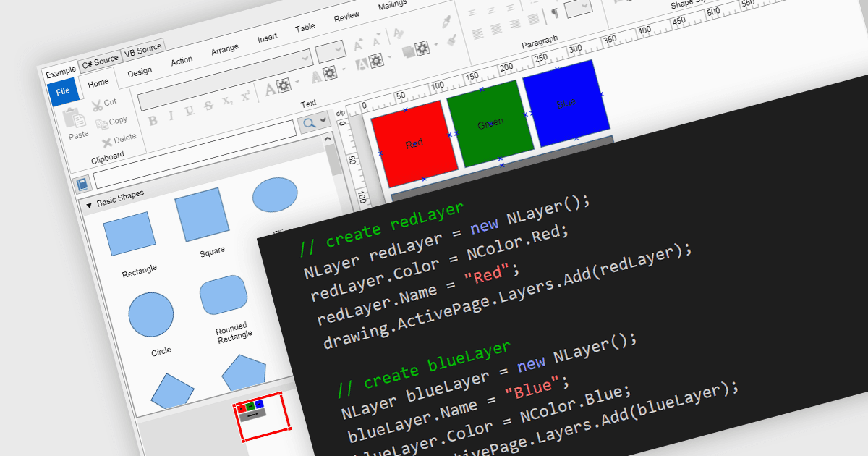Select the Rounded Rectangle shape

(224, 295)
